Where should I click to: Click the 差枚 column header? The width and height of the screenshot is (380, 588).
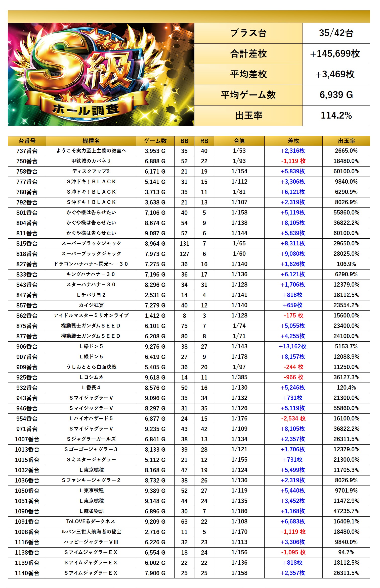(x=293, y=141)
